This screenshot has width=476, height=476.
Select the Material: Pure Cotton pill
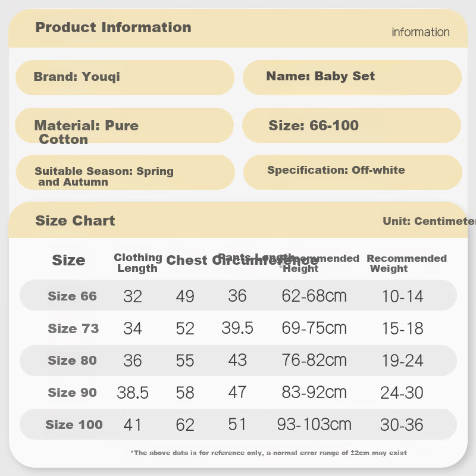(124, 125)
